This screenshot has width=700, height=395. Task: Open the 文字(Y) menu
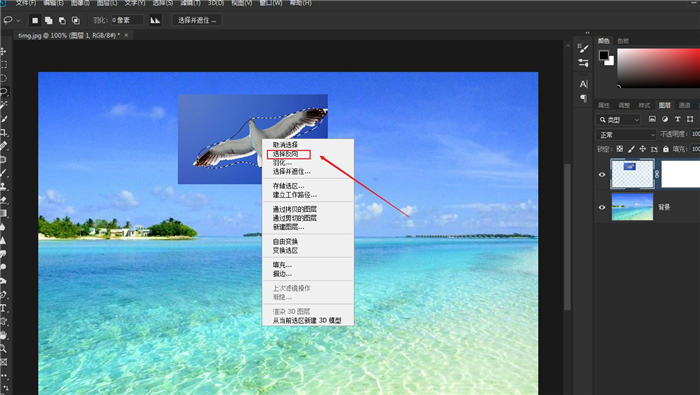(134, 3)
